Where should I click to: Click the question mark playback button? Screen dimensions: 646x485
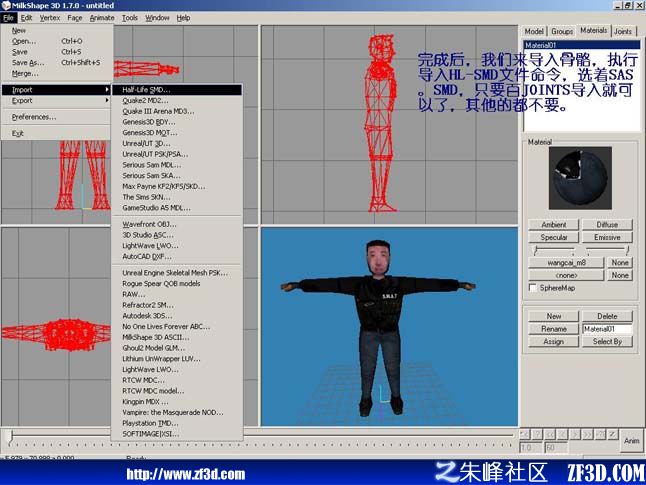pyautogui.click(x=537, y=434)
